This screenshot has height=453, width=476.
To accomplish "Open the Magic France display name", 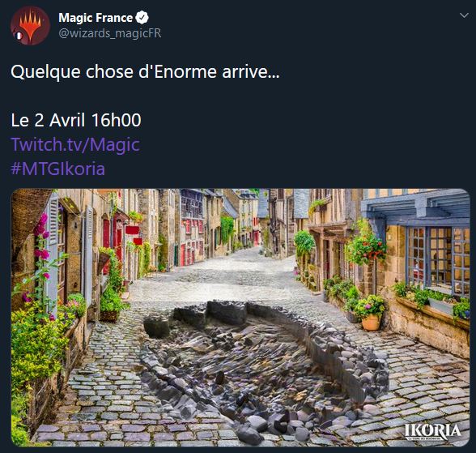I will (x=96, y=18).
